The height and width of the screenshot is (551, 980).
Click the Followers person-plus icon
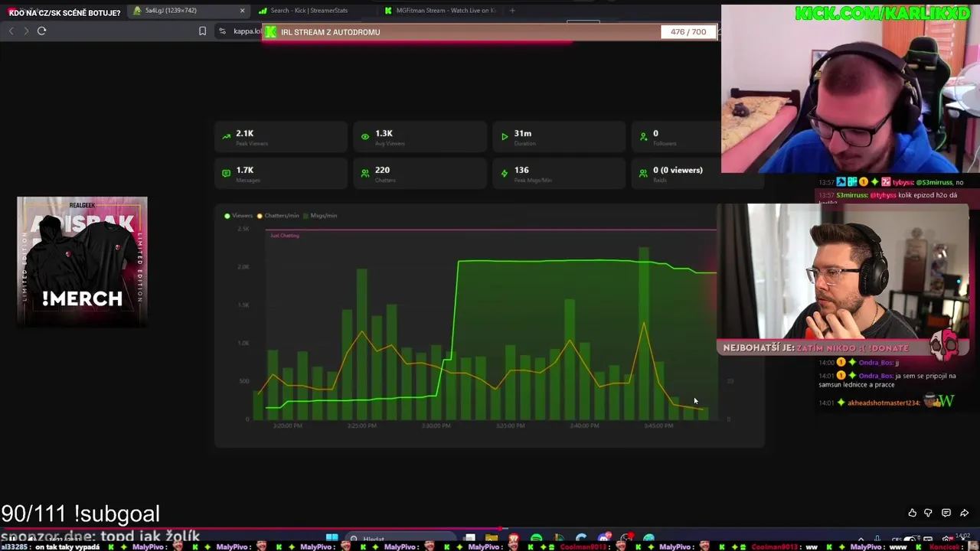point(643,137)
